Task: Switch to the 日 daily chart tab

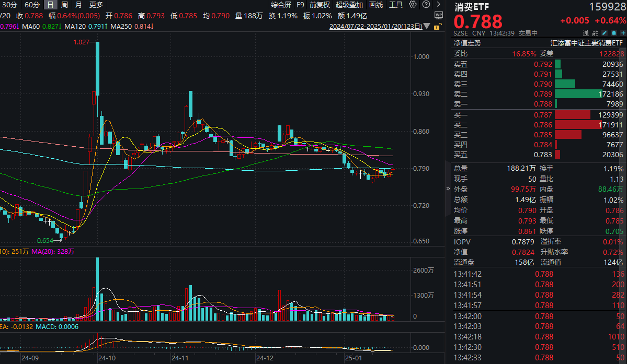Action: coord(50,4)
